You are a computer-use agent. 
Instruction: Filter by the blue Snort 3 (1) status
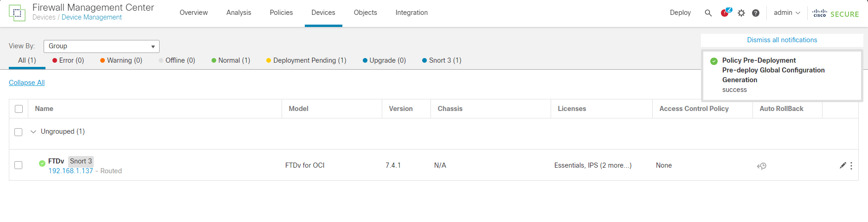442,60
